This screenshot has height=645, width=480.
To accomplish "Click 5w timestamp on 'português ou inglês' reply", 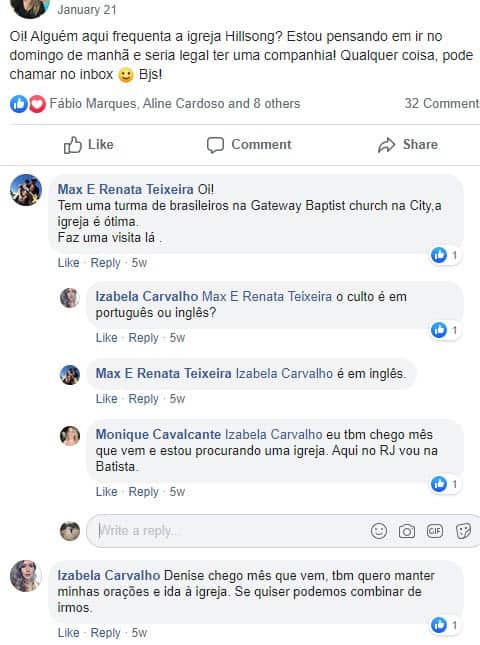I will (x=177, y=338).
